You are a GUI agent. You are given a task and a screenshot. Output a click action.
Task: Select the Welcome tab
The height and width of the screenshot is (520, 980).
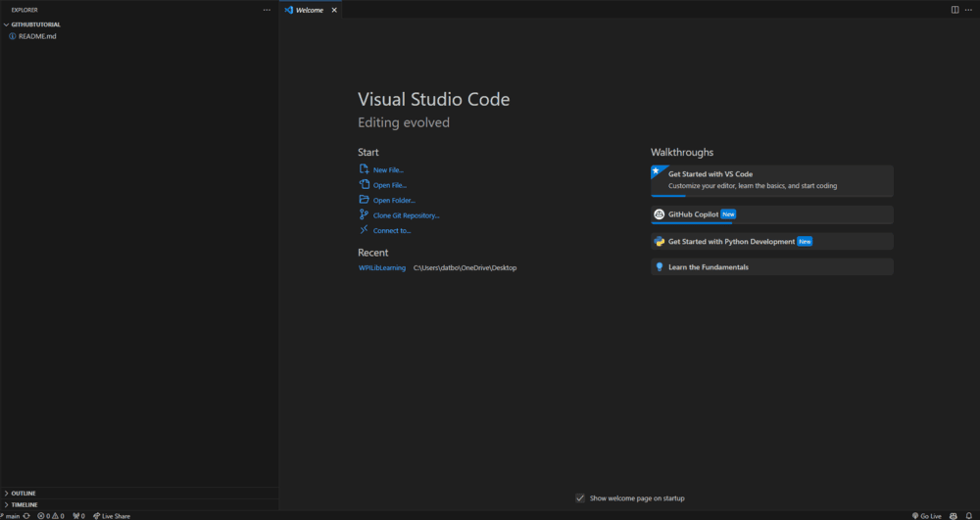point(311,10)
